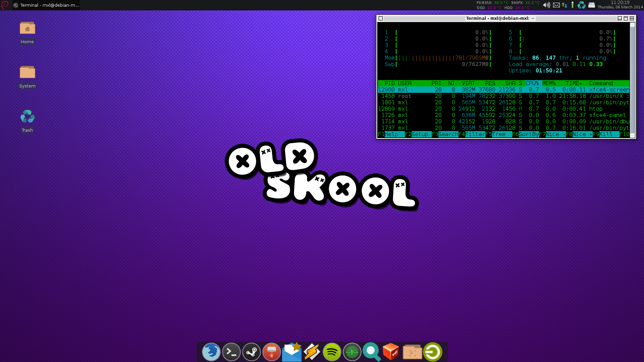Click scrollbar down arrow in terminal window
This screenshot has height=362, width=644.
(632, 135)
